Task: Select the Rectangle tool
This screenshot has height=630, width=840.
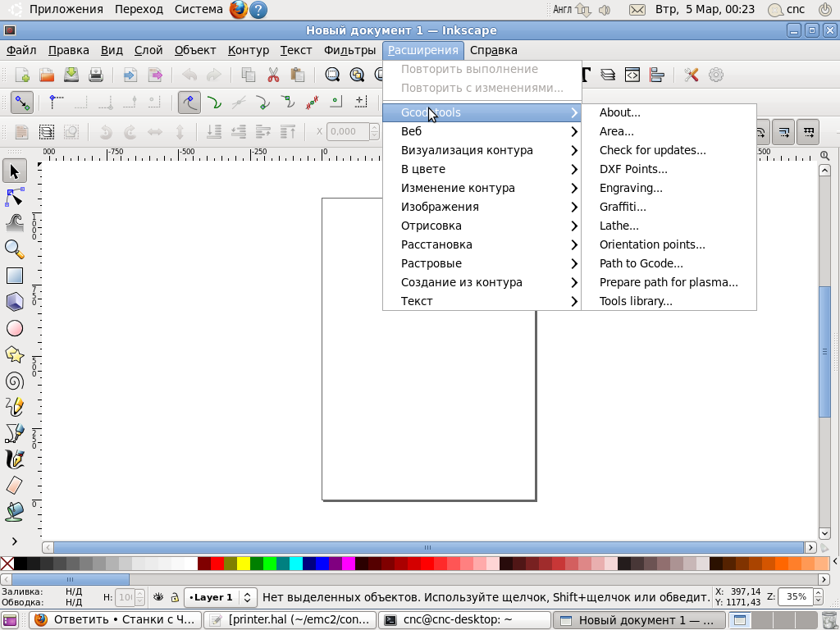Action: coord(15,276)
